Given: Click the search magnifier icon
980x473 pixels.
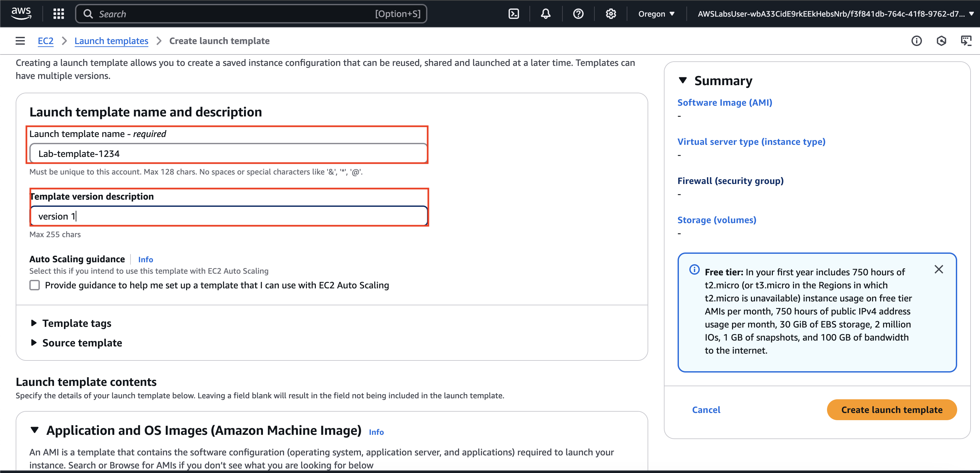Looking at the screenshot, I should (x=88, y=14).
